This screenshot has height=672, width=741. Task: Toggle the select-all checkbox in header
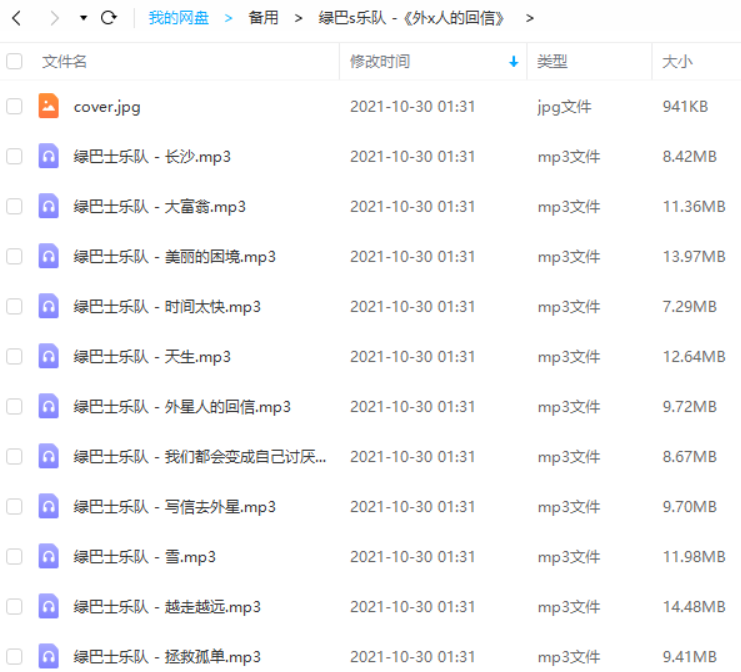tap(14, 62)
